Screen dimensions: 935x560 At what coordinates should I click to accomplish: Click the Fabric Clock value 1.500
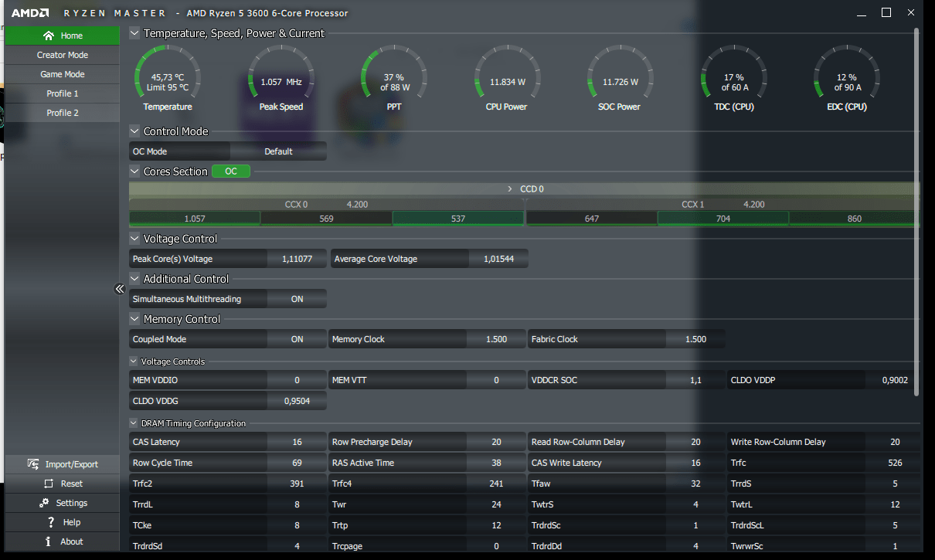coord(695,339)
